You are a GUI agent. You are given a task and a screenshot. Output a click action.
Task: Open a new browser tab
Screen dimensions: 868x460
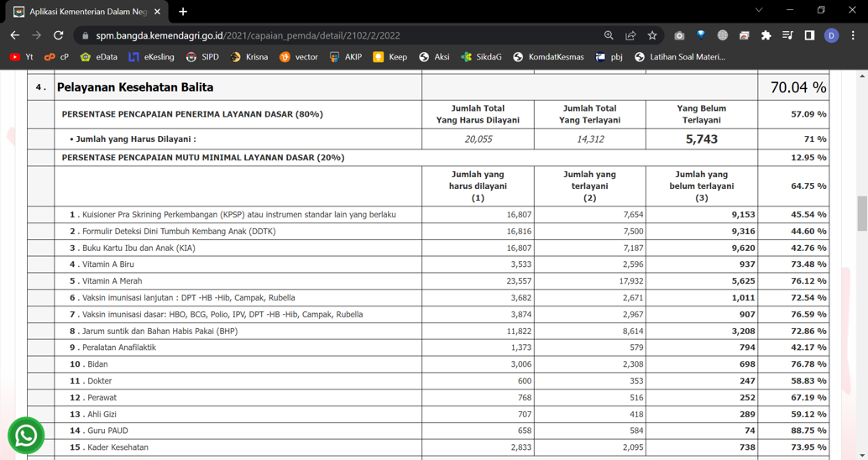click(x=183, y=12)
